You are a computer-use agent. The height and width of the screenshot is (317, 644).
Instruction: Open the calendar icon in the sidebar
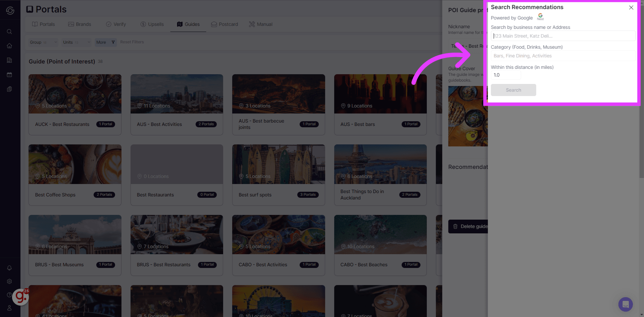(9, 75)
